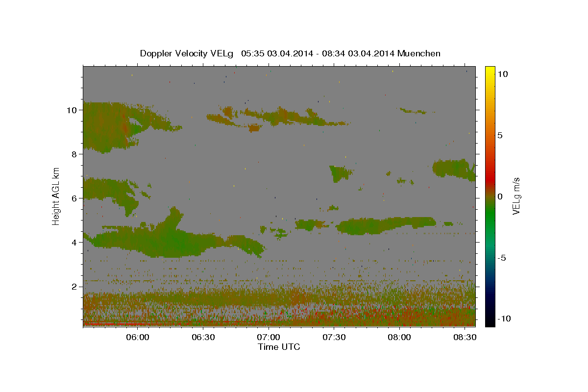Click the small cloud at 7 km near 07:32

[x=340, y=172]
